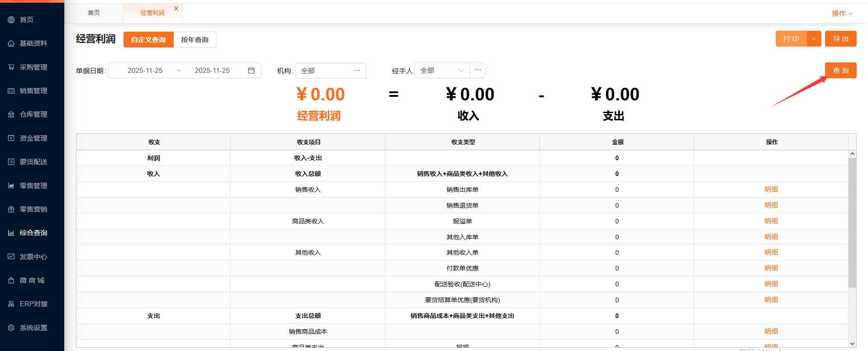Screen dimensions: 868x351
Task: Switch to 按年查询 mode
Action: tap(195, 40)
